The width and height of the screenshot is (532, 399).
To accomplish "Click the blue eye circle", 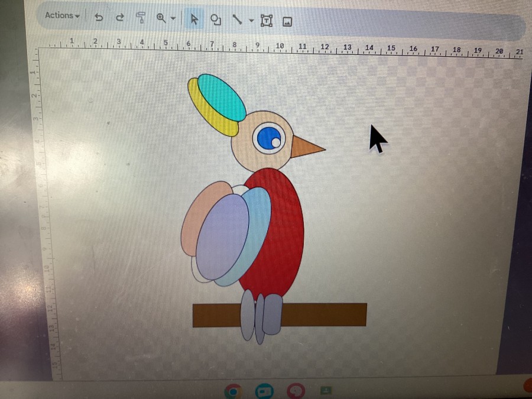I will (x=268, y=137).
